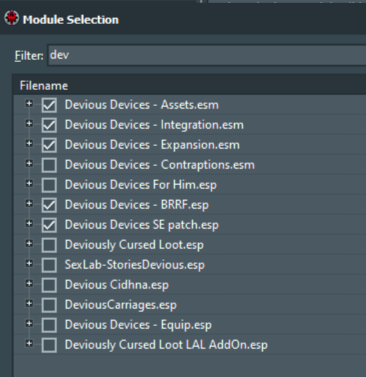Select the Devious Devices - Integration.esm filename
Screen dimensions: 366x377
point(154,125)
